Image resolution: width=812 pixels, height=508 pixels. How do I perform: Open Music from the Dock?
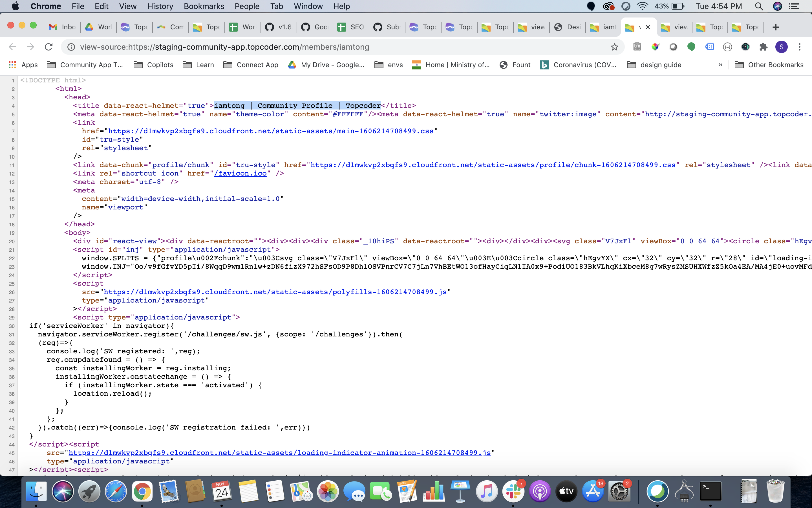487,491
